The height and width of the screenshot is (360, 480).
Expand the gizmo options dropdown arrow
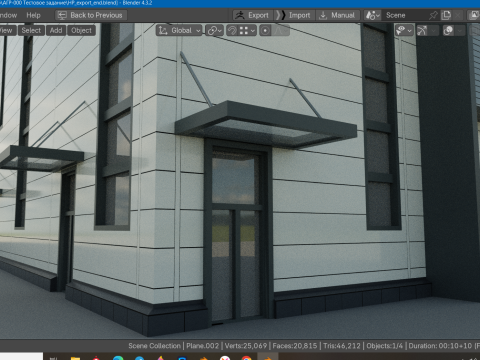[433, 31]
